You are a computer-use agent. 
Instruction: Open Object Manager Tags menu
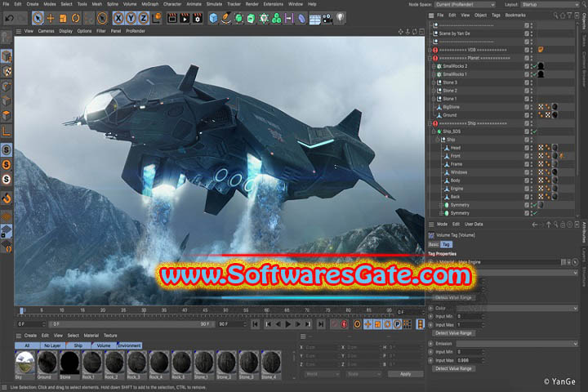(x=496, y=16)
